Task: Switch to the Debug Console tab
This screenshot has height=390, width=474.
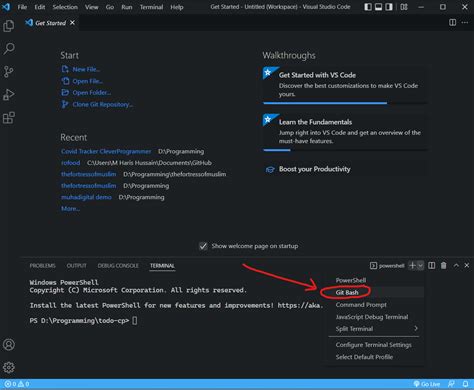Action: pyautogui.click(x=118, y=266)
